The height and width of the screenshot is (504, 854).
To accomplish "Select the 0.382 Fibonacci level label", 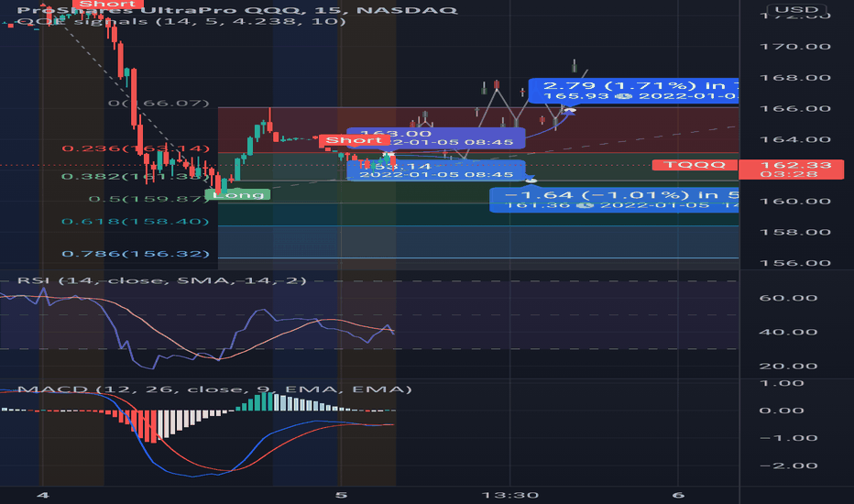I will tap(136, 176).
